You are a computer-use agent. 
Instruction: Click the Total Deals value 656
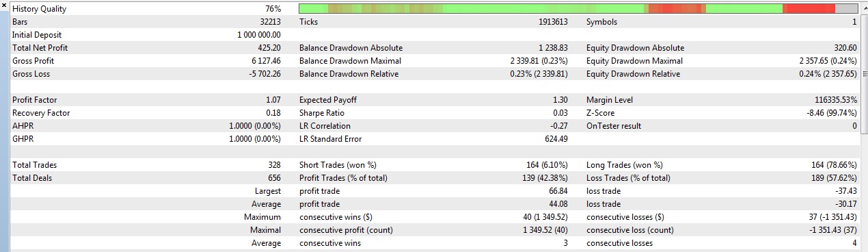click(x=274, y=178)
